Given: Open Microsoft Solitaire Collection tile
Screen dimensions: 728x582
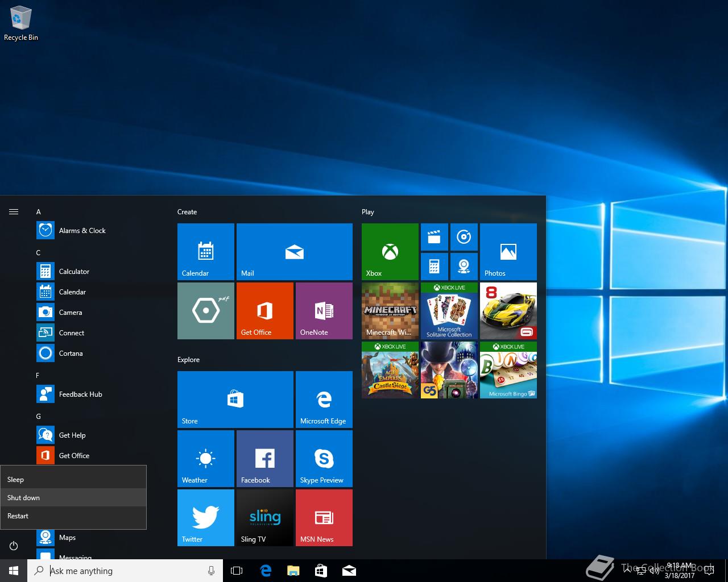Looking at the screenshot, I should (x=449, y=311).
